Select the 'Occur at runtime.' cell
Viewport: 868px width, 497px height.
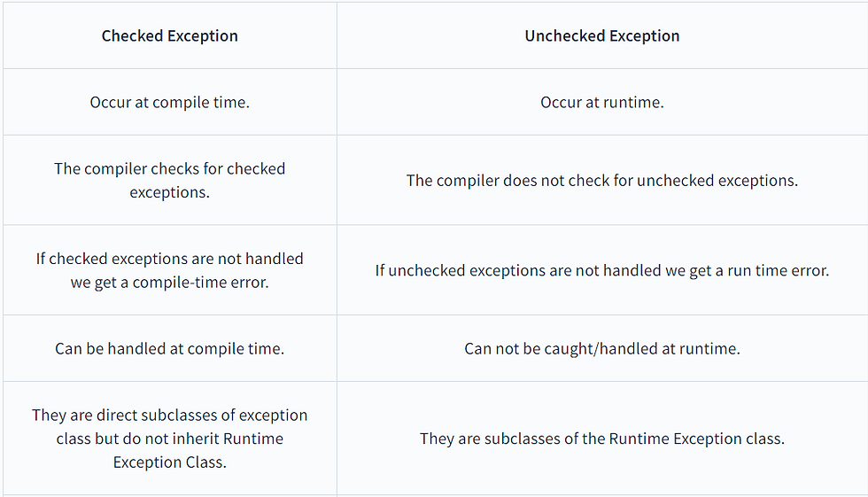[x=601, y=103]
